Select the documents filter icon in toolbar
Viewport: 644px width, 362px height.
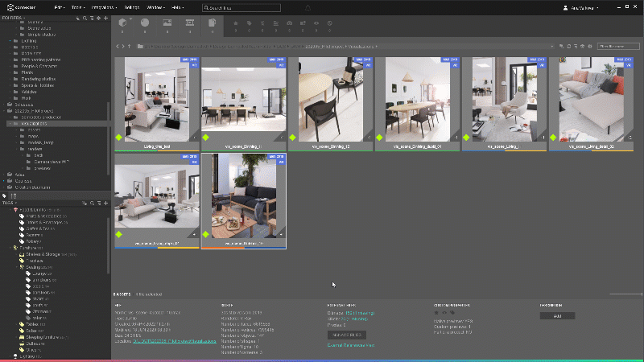tap(213, 23)
